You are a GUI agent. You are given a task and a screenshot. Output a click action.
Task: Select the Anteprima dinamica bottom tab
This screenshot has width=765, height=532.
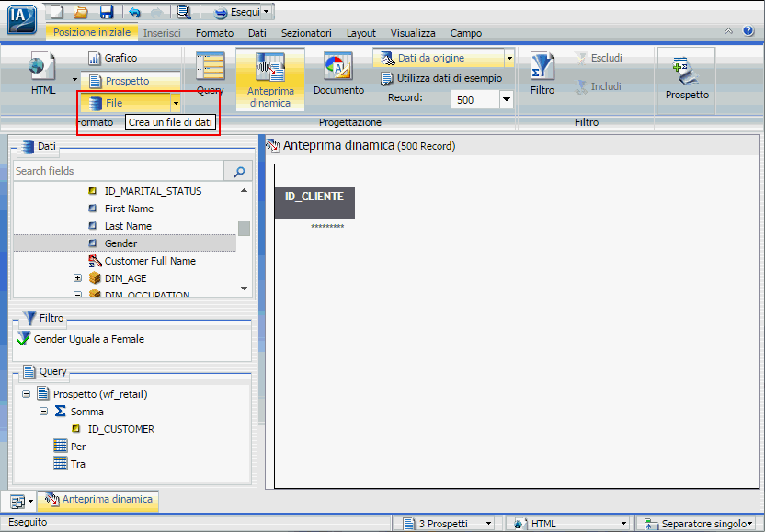(x=98, y=500)
